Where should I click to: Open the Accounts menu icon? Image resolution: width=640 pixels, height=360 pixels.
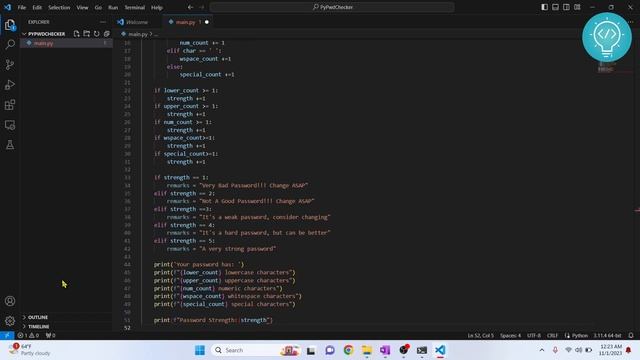tap(10, 301)
